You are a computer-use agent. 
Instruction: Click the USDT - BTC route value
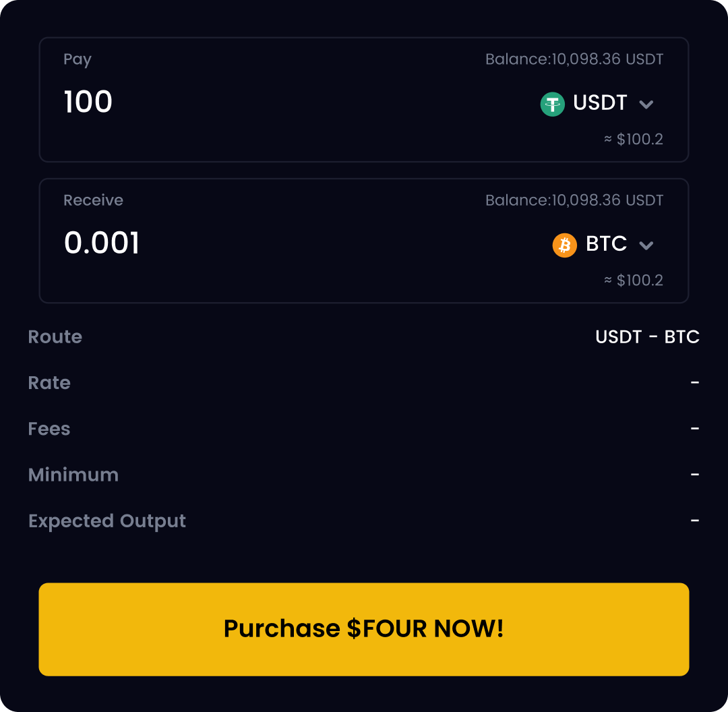[647, 336]
